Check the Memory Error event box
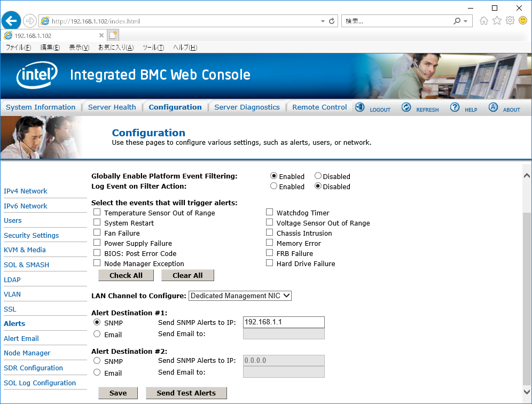 pyautogui.click(x=269, y=243)
